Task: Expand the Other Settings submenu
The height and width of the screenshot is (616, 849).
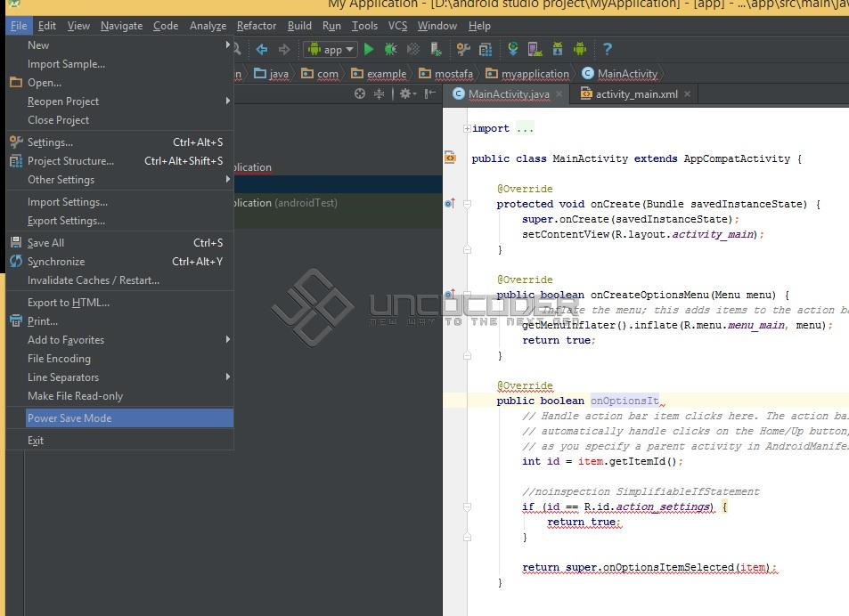Action: (119, 180)
